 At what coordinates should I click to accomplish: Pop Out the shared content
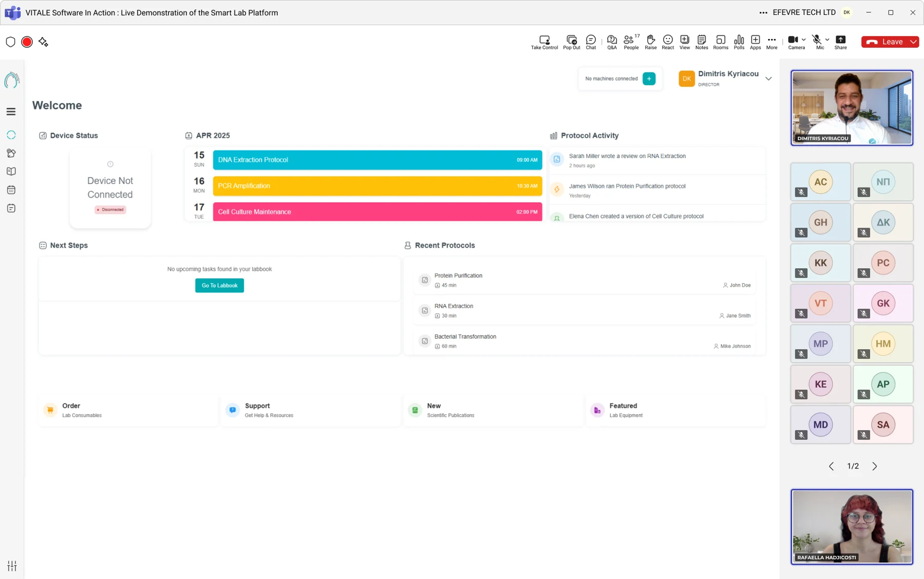pyautogui.click(x=571, y=42)
